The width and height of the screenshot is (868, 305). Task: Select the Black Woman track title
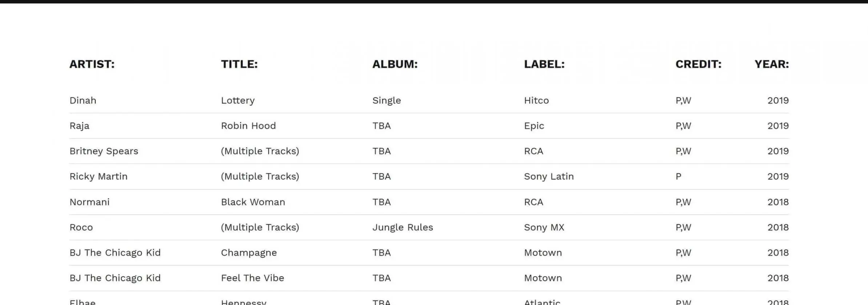click(x=253, y=202)
